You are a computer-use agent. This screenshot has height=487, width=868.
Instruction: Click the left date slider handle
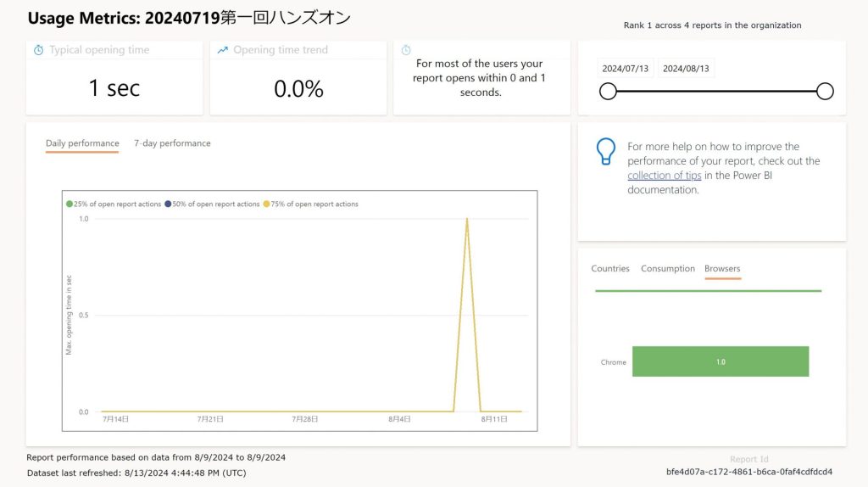pos(608,92)
